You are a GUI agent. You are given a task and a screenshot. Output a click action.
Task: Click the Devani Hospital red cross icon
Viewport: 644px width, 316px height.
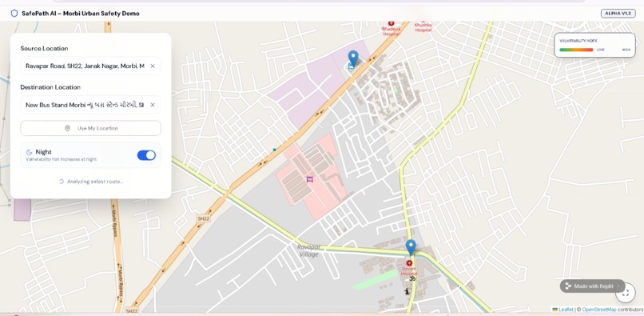tap(409, 263)
